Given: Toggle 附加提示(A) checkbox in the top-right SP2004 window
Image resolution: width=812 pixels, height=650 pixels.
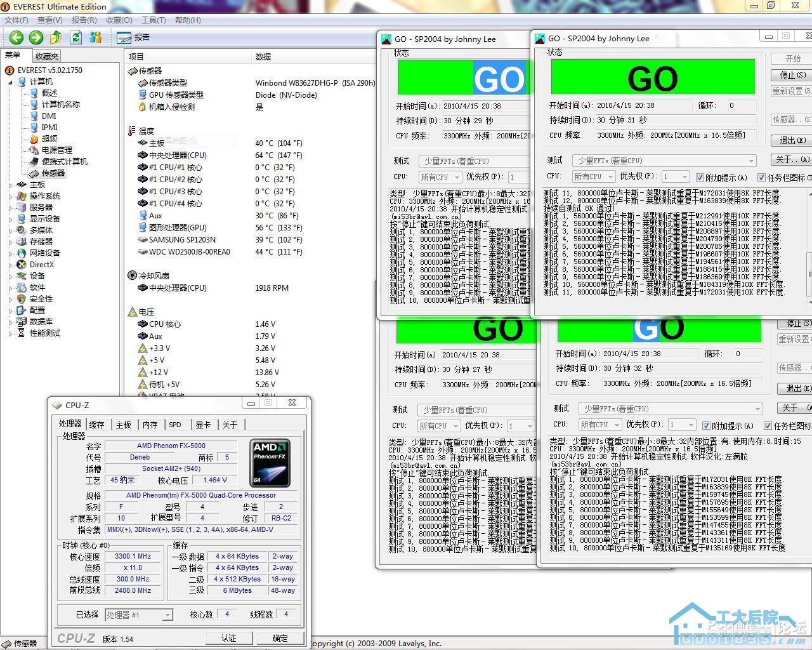Looking at the screenshot, I should click(700, 177).
